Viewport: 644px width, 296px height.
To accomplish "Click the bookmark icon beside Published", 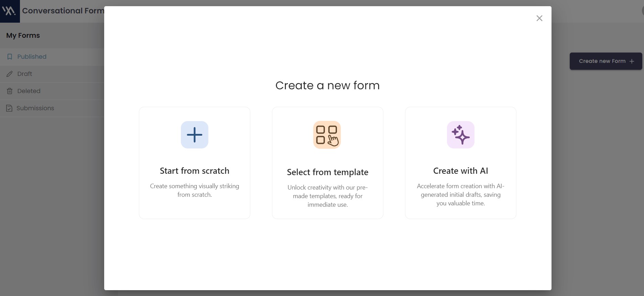I will (x=10, y=56).
